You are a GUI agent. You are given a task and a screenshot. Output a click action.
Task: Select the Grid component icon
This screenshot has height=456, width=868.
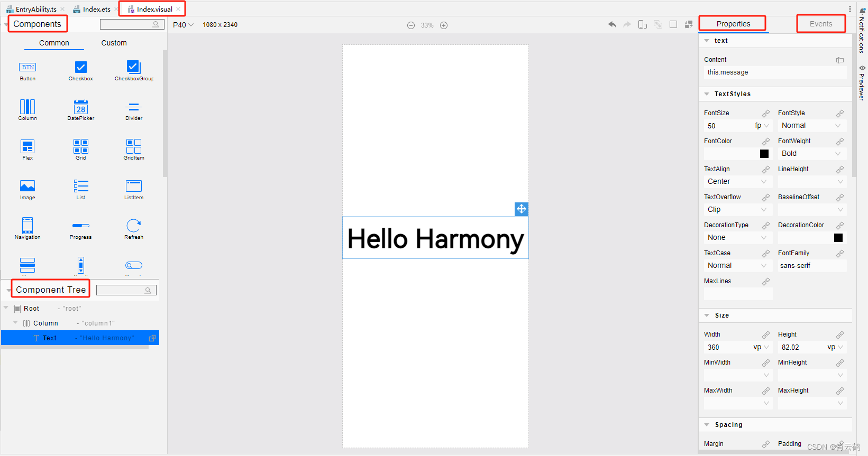tap(80, 150)
